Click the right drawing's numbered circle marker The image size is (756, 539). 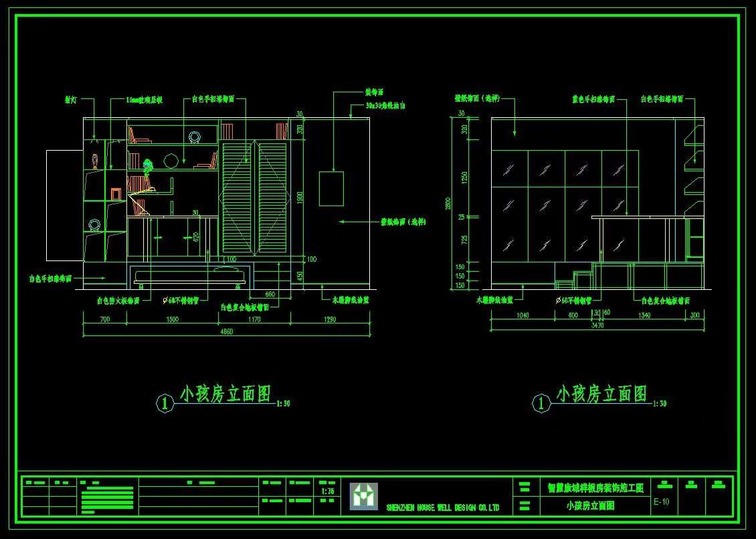541,403
